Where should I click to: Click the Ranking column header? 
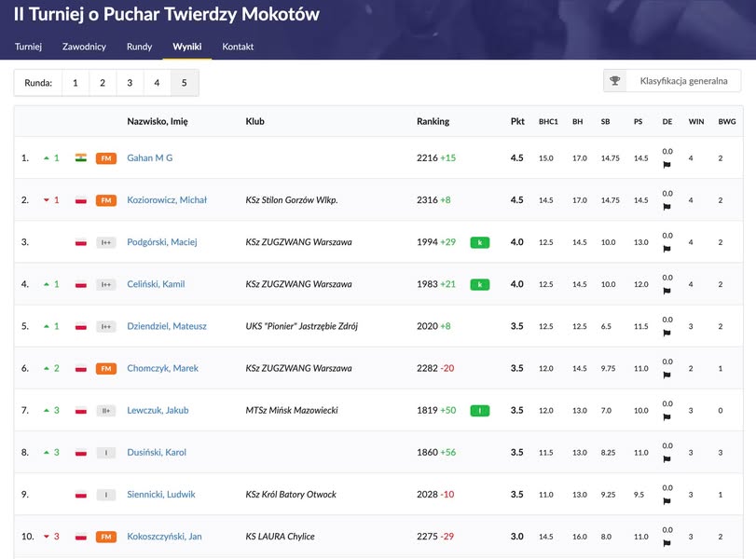click(433, 121)
